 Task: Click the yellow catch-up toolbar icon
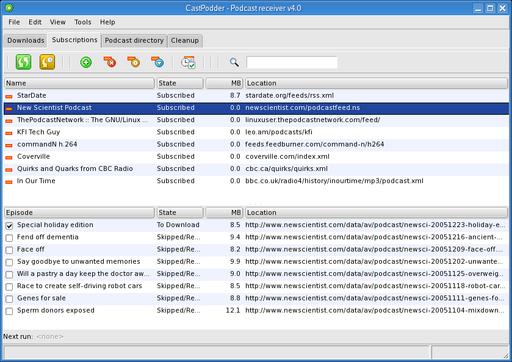pyautogui.click(x=47, y=62)
